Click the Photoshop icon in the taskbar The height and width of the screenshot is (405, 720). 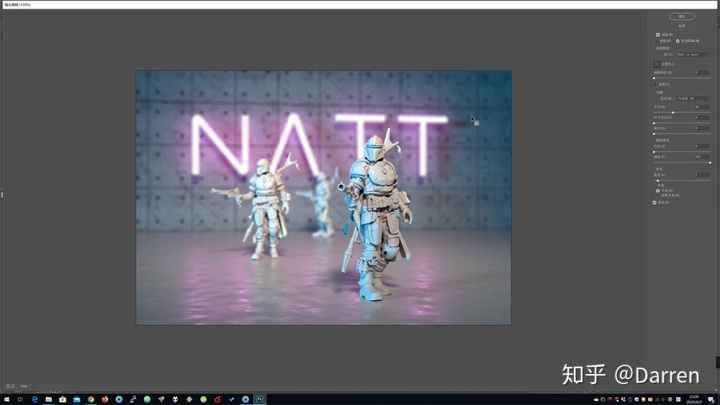pyautogui.click(x=259, y=399)
